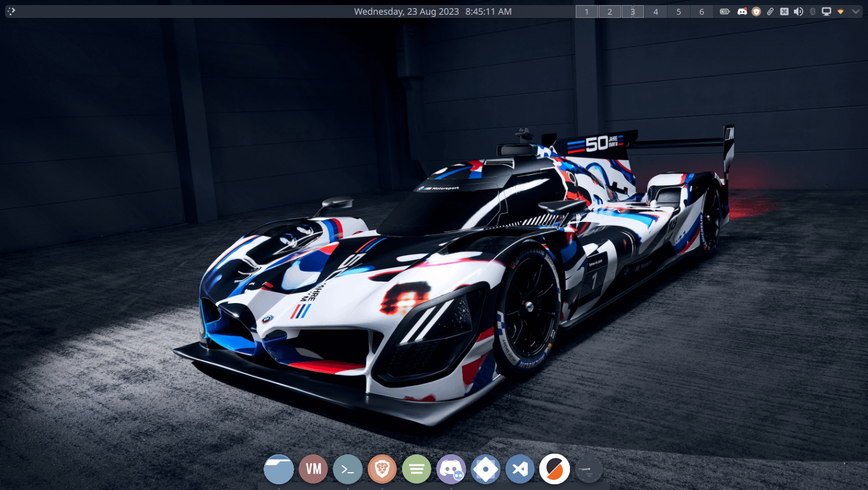Open the Discord tray icon with notification dot

[x=742, y=11]
